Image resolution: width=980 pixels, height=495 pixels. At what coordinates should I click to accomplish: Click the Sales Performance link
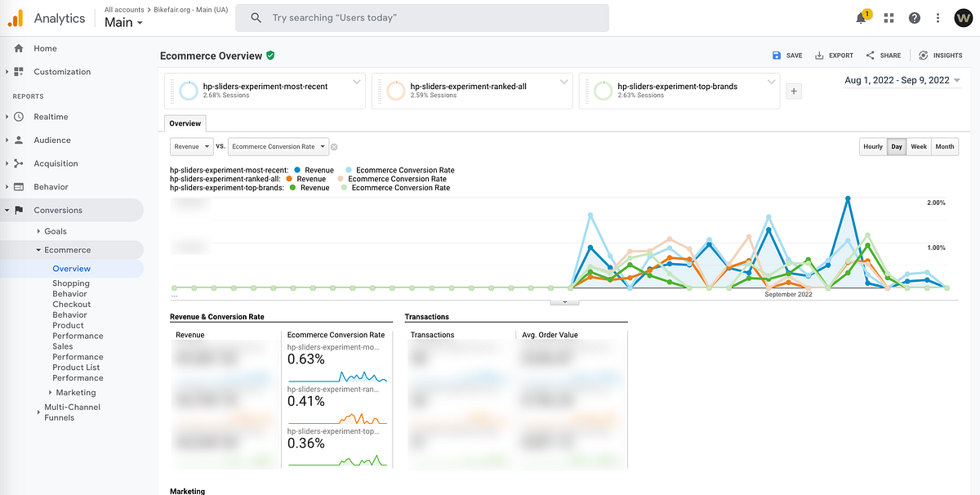pyautogui.click(x=78, y=351)
